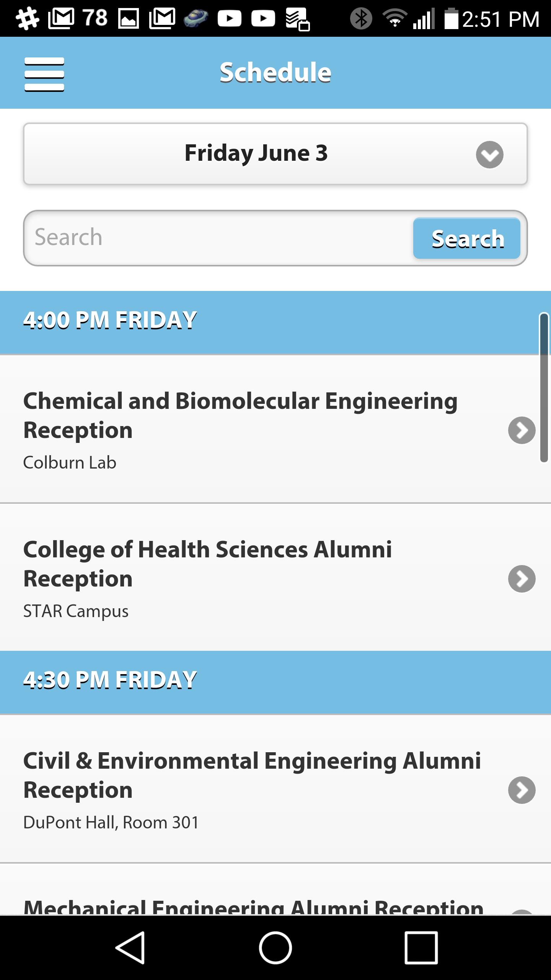
Task: Focus the Search text field
Action: point(218,238)
